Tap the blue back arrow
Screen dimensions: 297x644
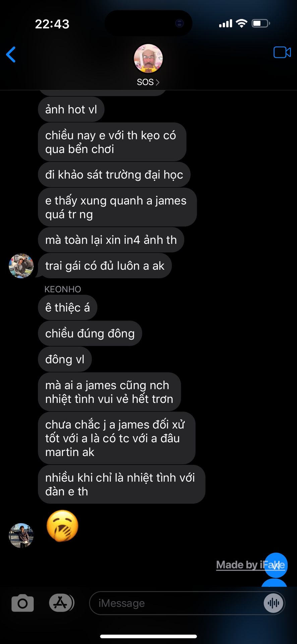click(11, 54)
